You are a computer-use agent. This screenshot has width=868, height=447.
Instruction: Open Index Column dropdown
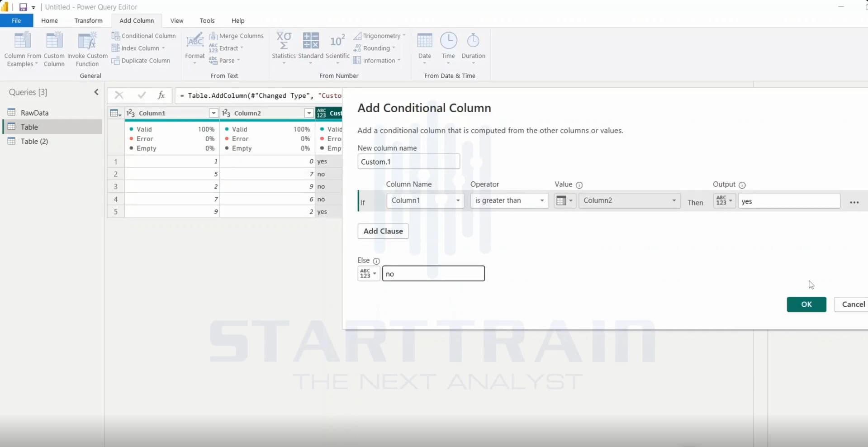pyautogui.click(x=138, y=48)
